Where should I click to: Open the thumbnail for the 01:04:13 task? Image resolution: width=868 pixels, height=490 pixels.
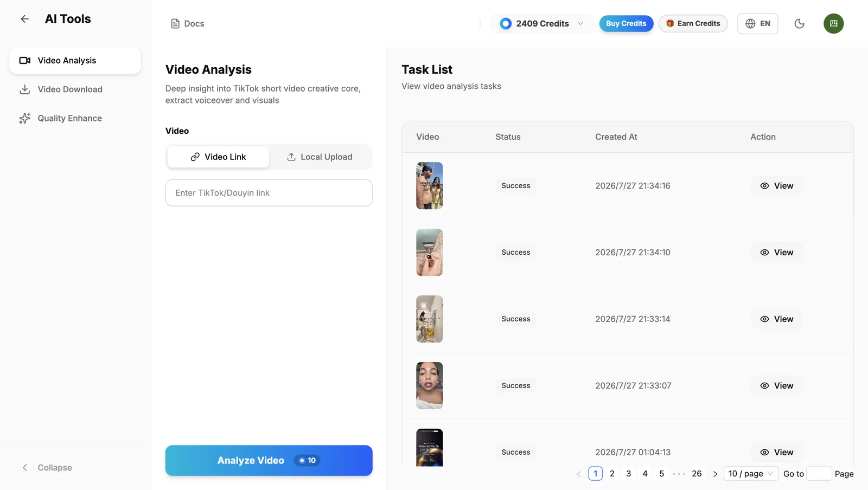(429, 448)
